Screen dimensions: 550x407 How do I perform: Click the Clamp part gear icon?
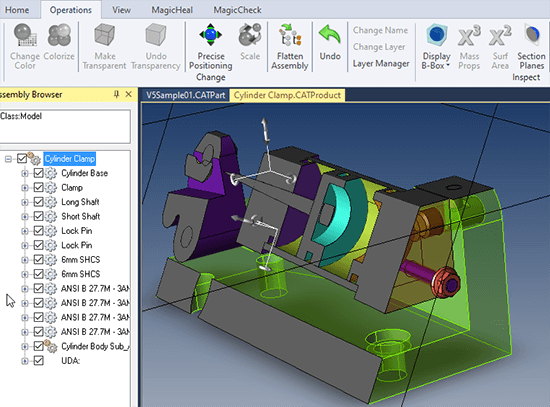(51, 188)
